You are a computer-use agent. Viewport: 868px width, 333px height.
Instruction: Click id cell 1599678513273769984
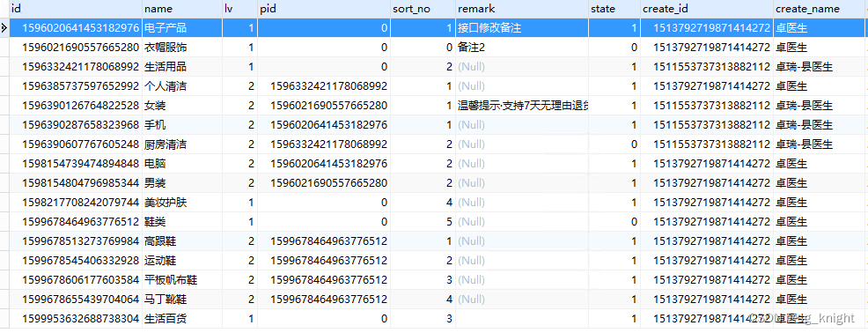click(x=76, y=241)
